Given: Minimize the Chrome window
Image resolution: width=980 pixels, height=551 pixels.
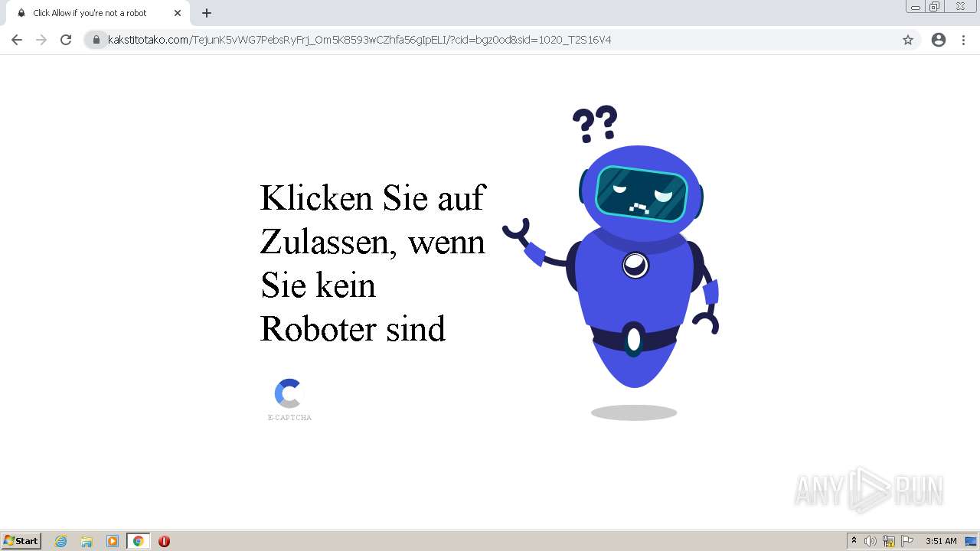Looking at the screenshot, I should (916, 7).
